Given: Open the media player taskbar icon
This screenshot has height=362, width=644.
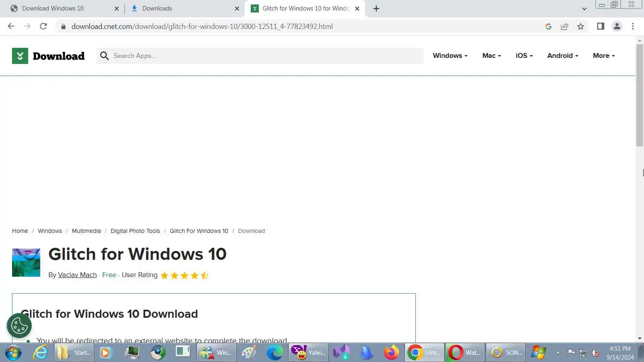Looking at the screenshot, I should (x=105, y=353).
